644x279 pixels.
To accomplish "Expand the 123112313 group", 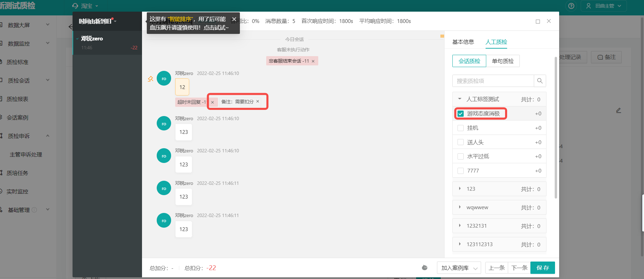I will click(460, 244).
